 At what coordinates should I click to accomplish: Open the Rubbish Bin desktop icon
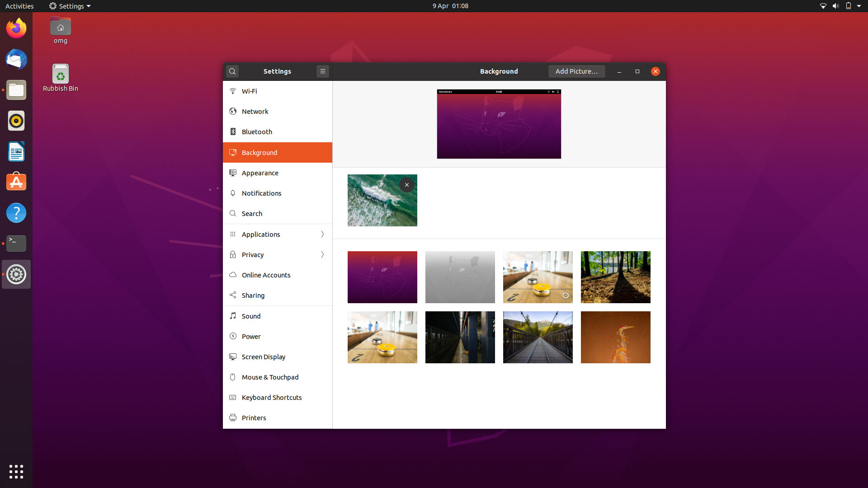click(x=61, y=78)
